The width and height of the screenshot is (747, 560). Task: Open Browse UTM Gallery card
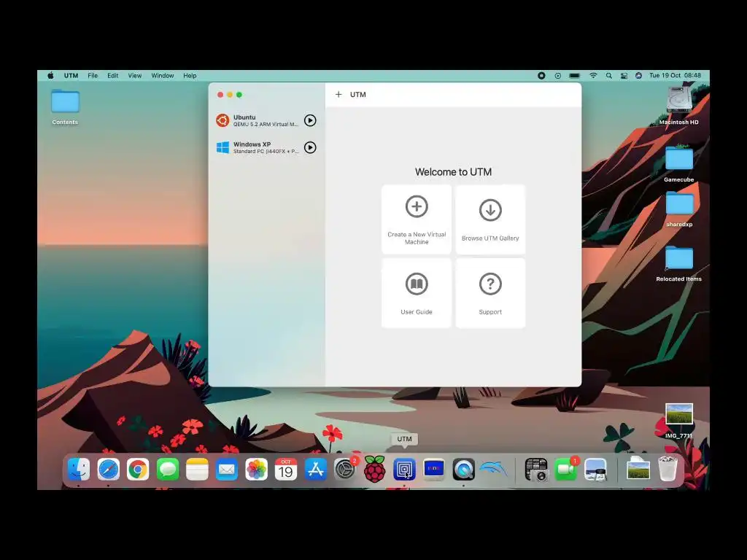(x=490, y=219)
